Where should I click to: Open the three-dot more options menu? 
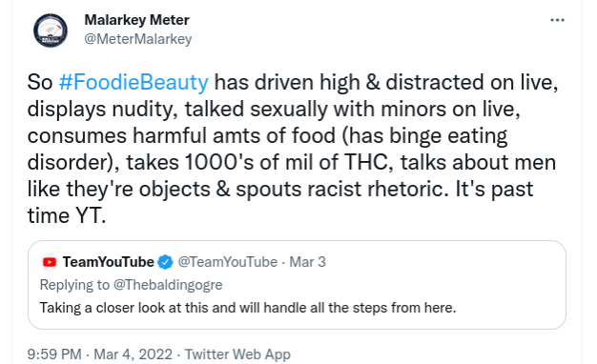(x=557, y=20)
